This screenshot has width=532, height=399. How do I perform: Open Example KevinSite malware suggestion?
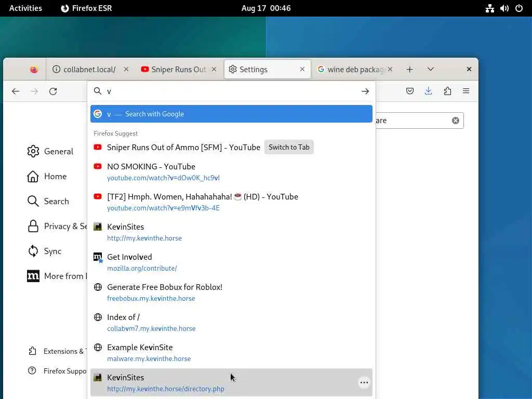pos(231,353)
